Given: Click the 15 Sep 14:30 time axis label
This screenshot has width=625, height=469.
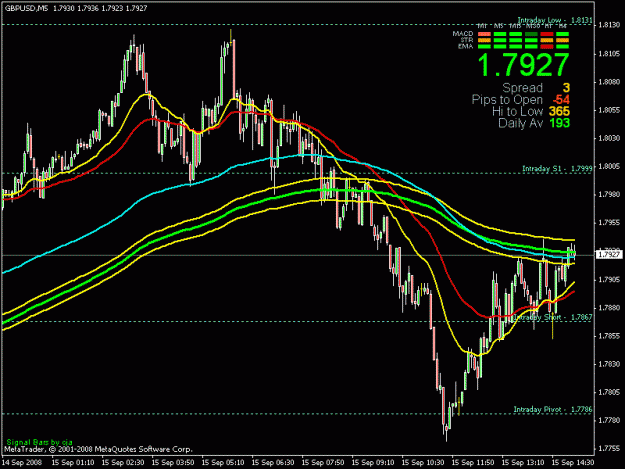Looking at the screenshot, I should point(573,463).
